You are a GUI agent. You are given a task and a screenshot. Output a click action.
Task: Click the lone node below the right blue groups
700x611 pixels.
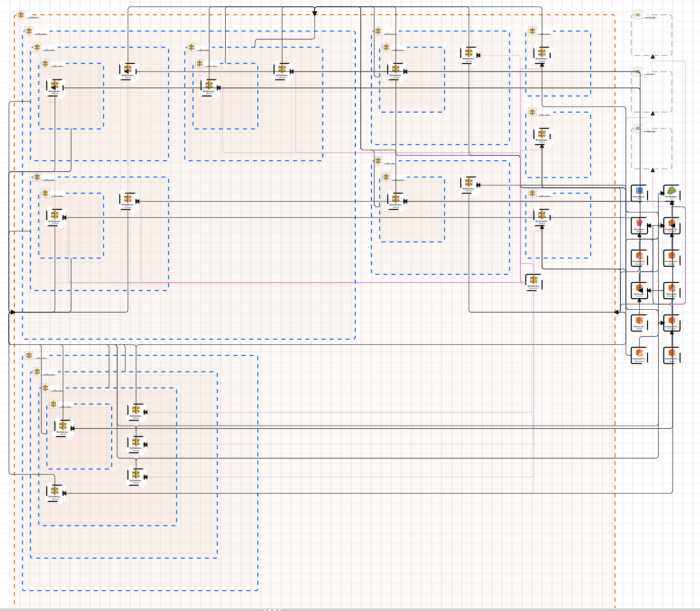(x=533, y=282)
